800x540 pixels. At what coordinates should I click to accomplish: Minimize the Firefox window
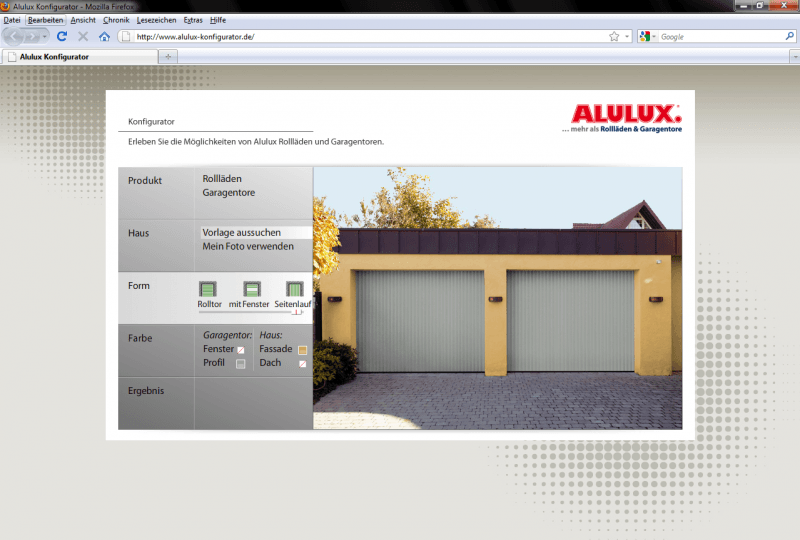tap(744, 6)
